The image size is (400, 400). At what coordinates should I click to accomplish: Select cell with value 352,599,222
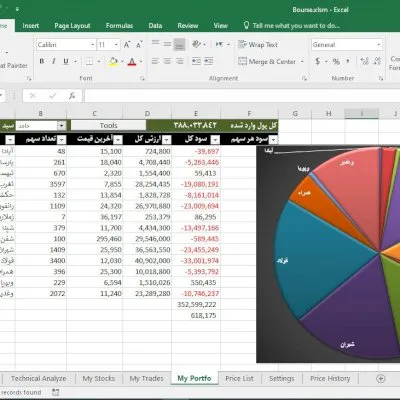196,305
